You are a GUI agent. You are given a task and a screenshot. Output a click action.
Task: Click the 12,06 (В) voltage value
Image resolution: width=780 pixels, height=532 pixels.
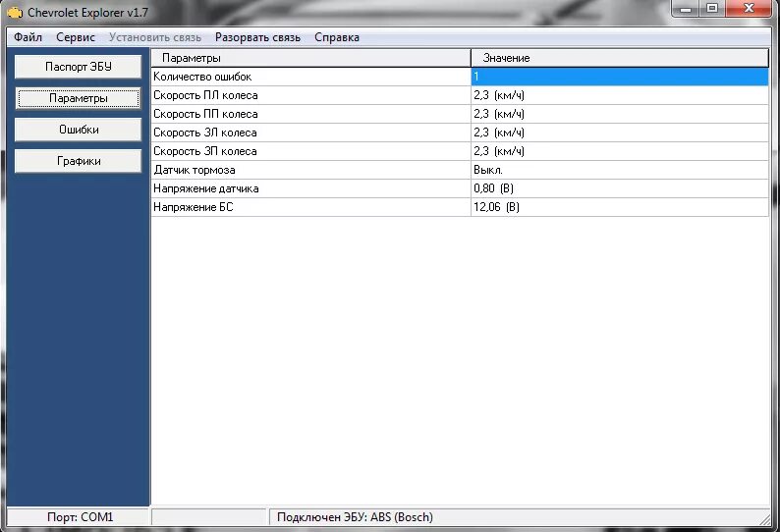(496, 207)
